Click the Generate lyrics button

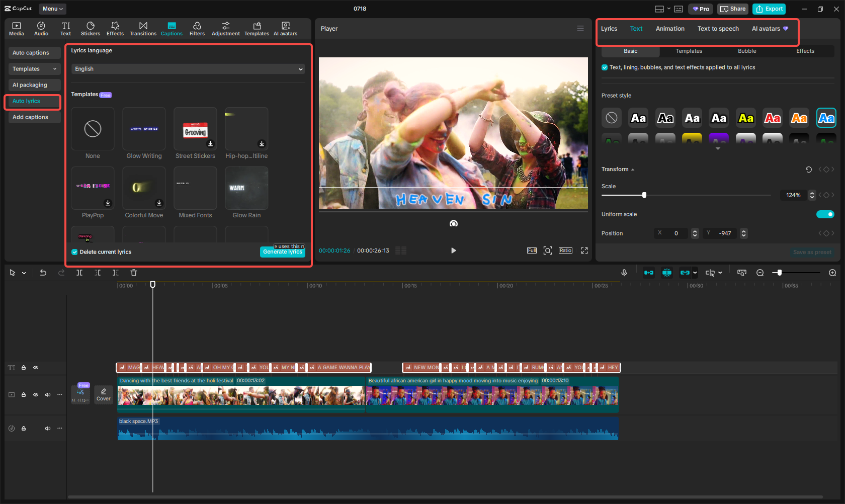[x=282, y=252]
